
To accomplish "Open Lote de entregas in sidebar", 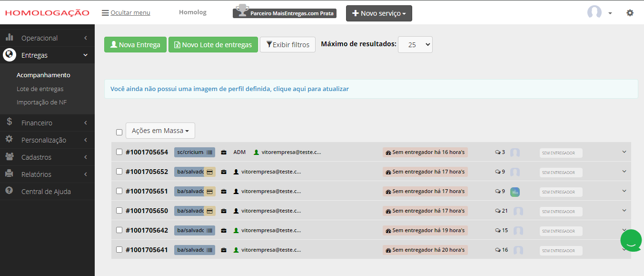I will [x=40, y=89].
